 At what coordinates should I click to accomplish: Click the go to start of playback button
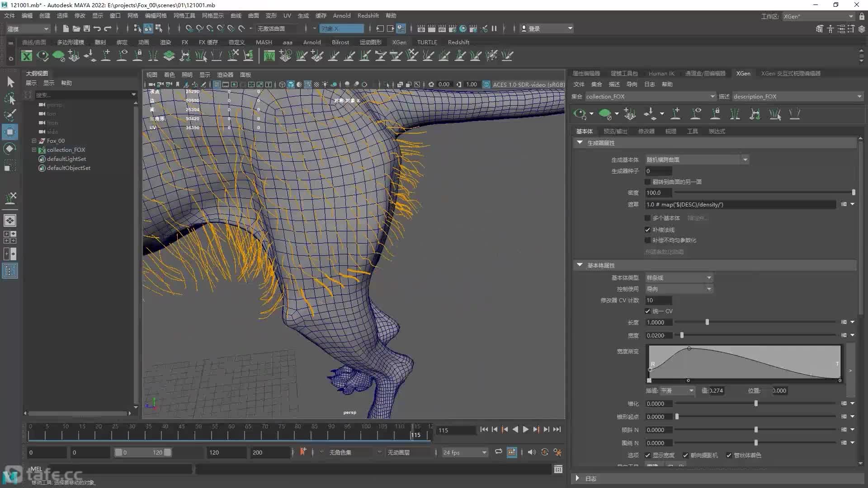pos(484,429)
